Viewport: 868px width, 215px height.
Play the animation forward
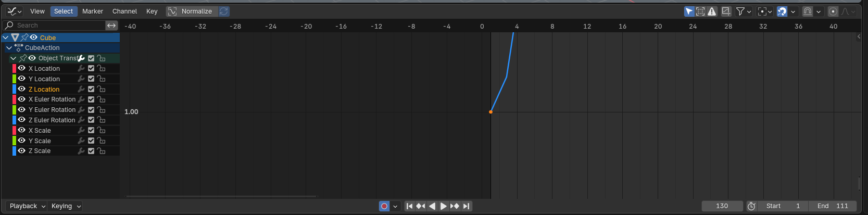click(443, 206)
